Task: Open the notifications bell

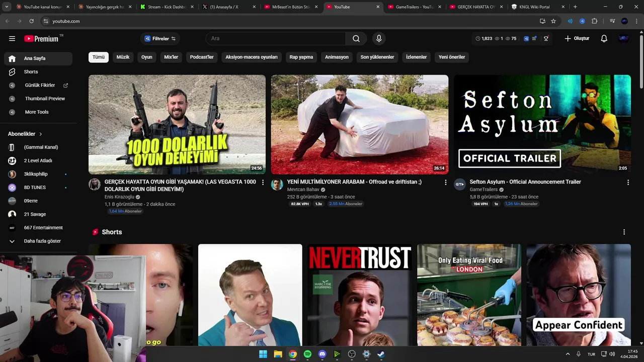Action: pos(604,39)
